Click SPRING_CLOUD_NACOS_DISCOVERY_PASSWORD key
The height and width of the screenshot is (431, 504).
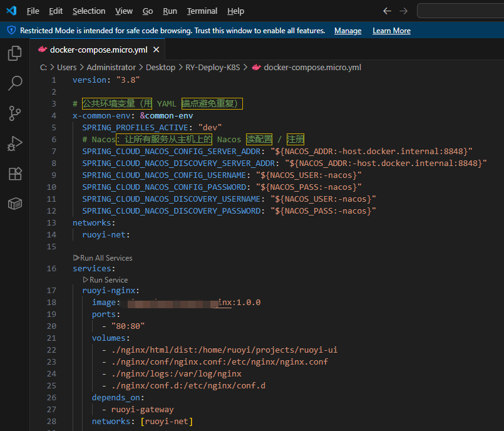(x=172, y=210)
